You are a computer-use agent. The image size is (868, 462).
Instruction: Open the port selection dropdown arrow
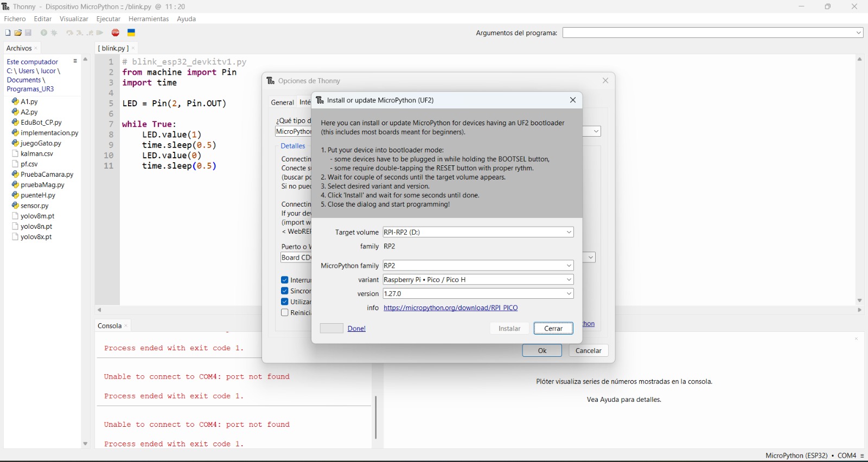591,258
